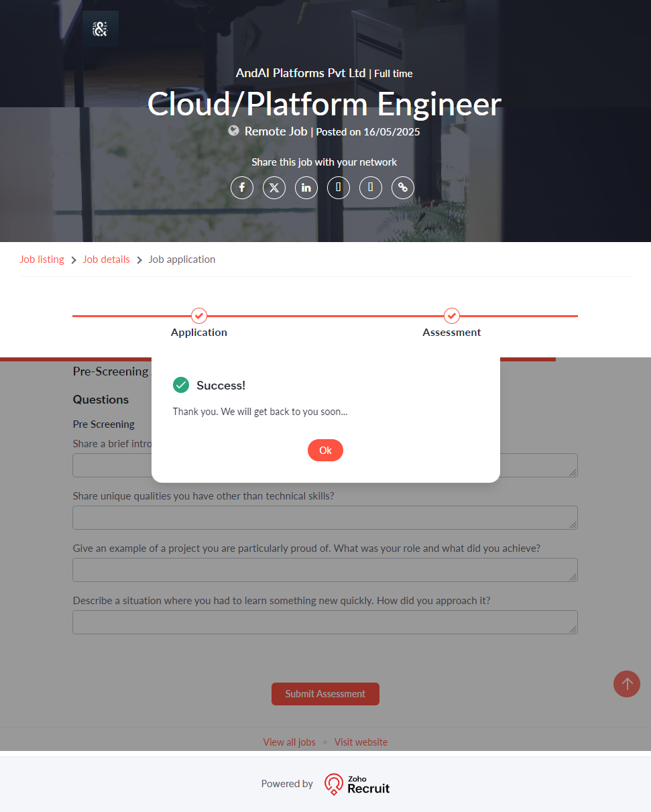
Task: Click the green Success checkmark icon
Action: pyautogui.click(x=181, y=385)
